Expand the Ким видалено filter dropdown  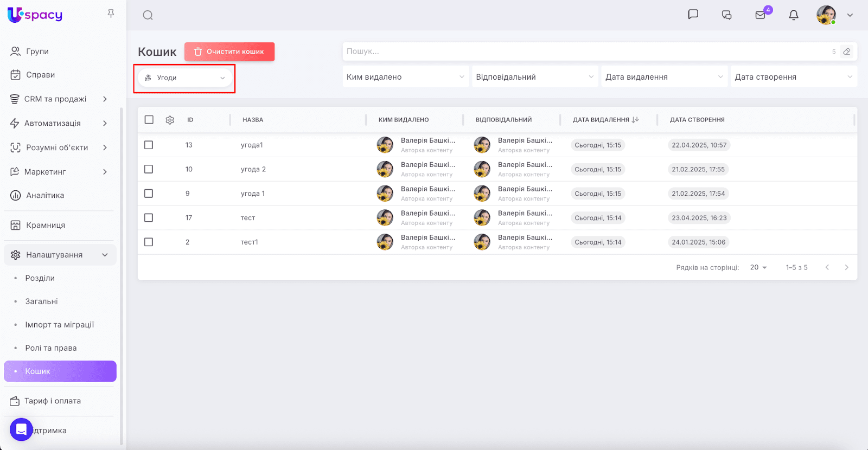405,77
